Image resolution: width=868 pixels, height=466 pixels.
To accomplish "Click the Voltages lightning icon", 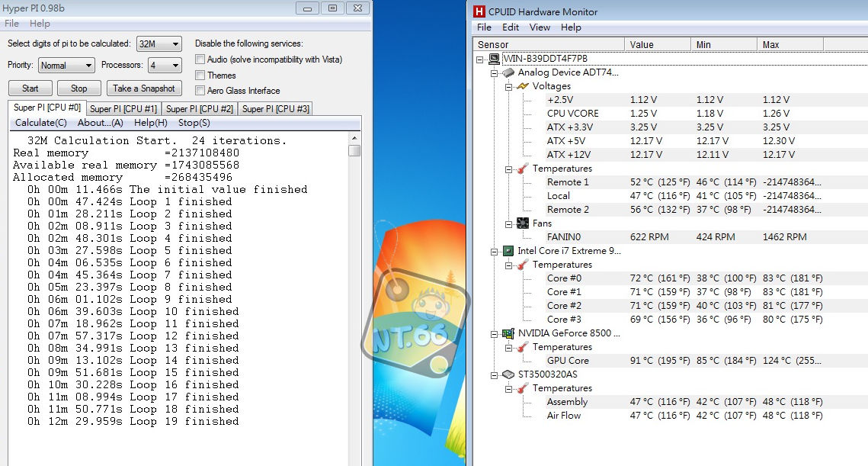I will 523,86.
